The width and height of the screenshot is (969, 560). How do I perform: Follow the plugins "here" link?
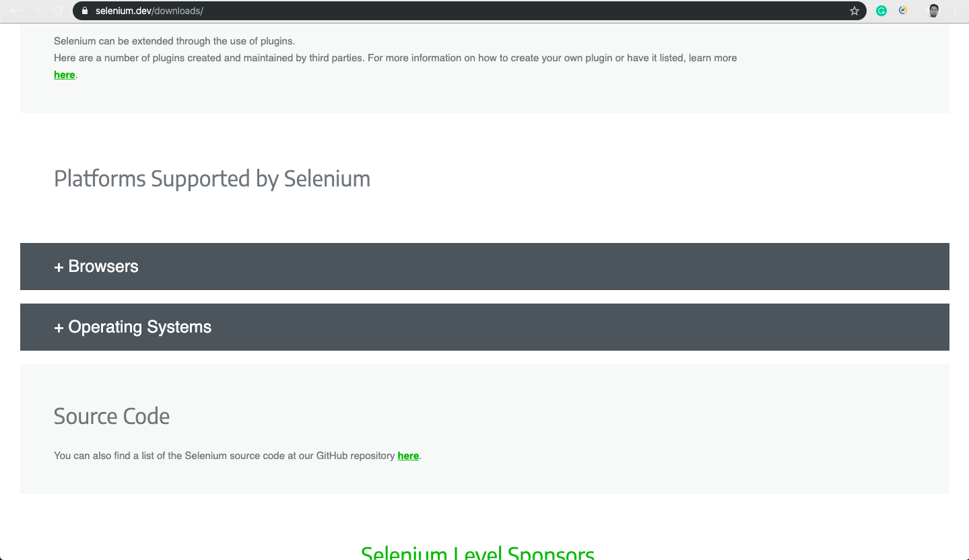coord(65,75)
